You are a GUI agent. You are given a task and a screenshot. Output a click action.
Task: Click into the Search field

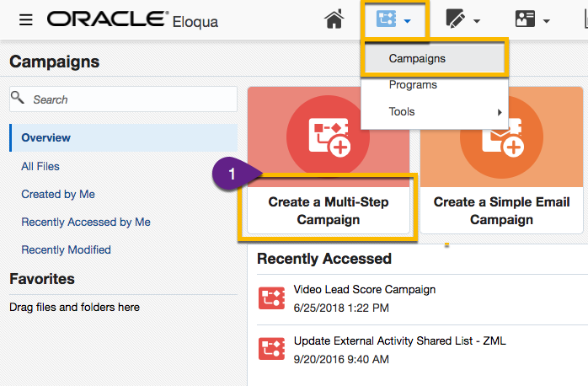[x=123, y=99]
